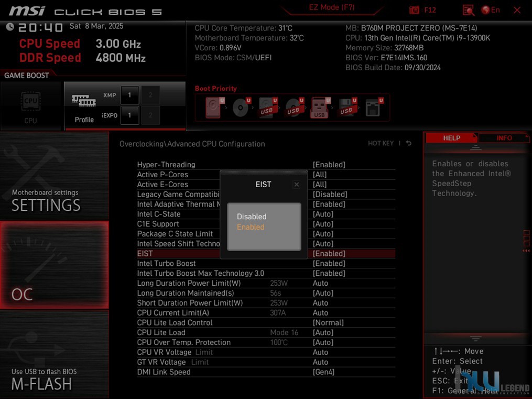The height and width of the screenshot is (399, 532).
Task: Open the Motherboard SETTINGS section
Action: pyautogui.click(x=55, y=176)
